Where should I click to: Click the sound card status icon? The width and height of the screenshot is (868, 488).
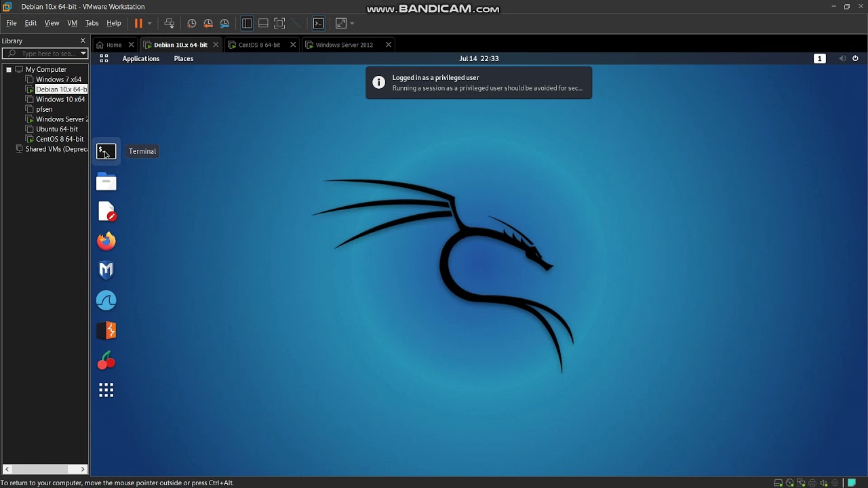click(x=823, y=483)
